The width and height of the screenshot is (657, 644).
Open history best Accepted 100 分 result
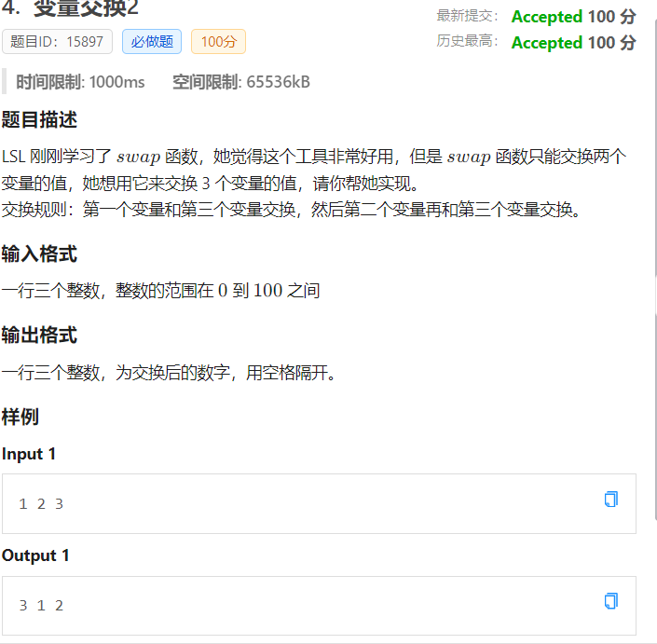(x=574, y=43)
